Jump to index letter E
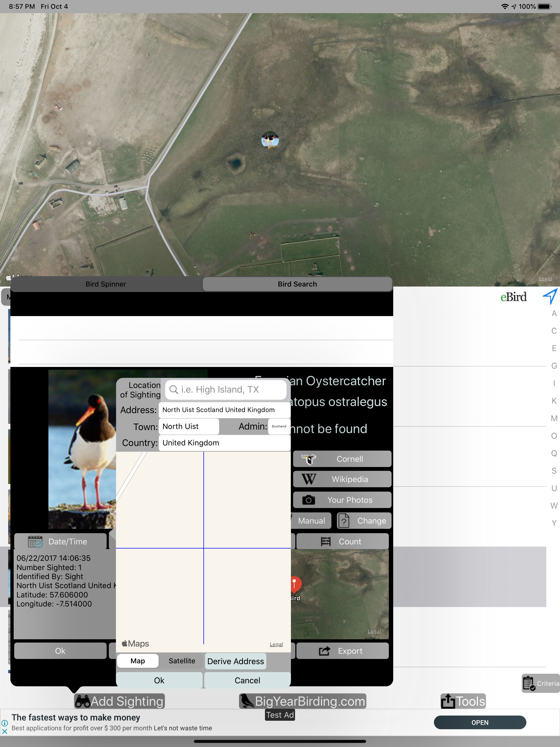Image resolution: width=560 pixels, height=747 pixels. [554, 349]
